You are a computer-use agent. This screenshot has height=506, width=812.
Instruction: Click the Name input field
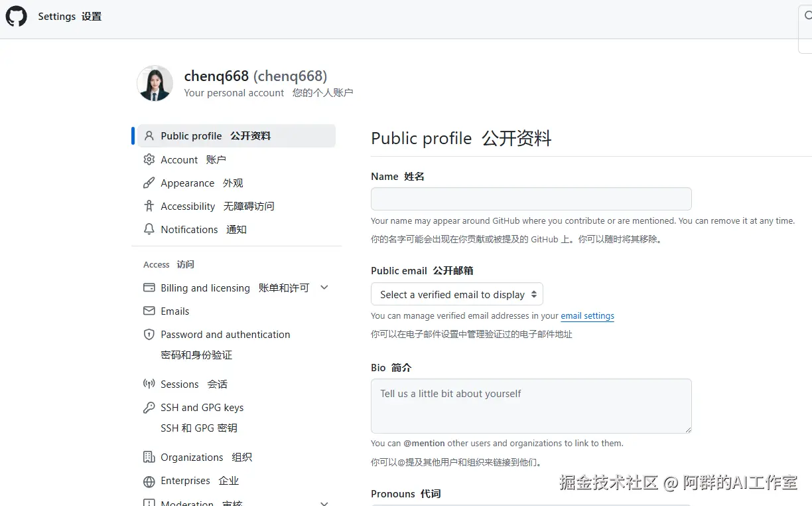[x=531, y=199]
